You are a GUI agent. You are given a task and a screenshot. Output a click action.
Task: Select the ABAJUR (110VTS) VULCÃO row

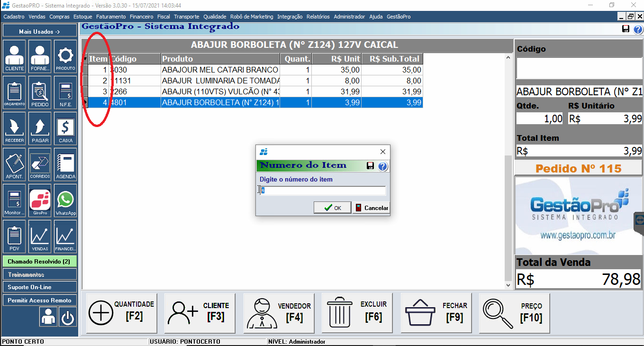[x=253, y=91]
